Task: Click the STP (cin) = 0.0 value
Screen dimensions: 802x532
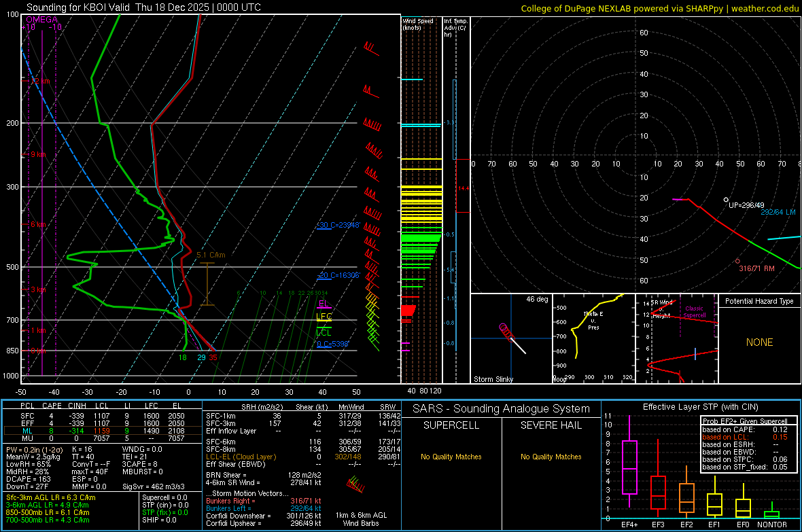Action: (x=165, y=505)
